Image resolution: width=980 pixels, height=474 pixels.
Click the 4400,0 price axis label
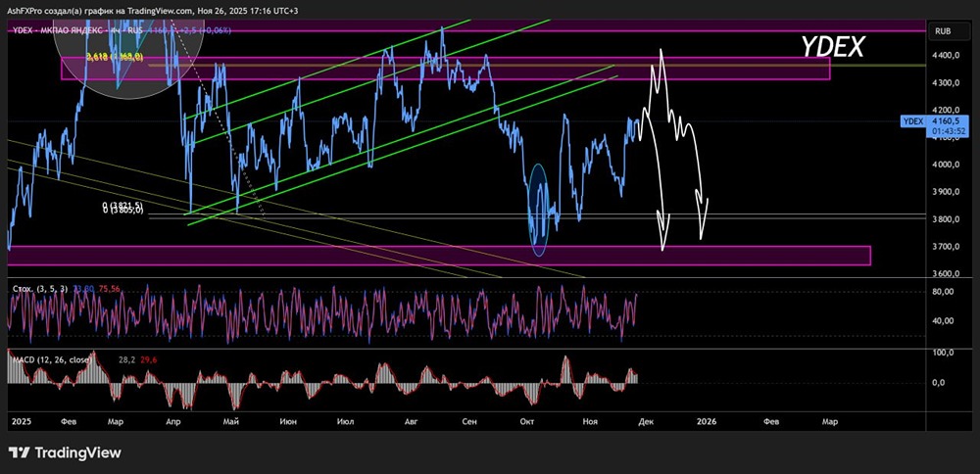coord(948,56)
